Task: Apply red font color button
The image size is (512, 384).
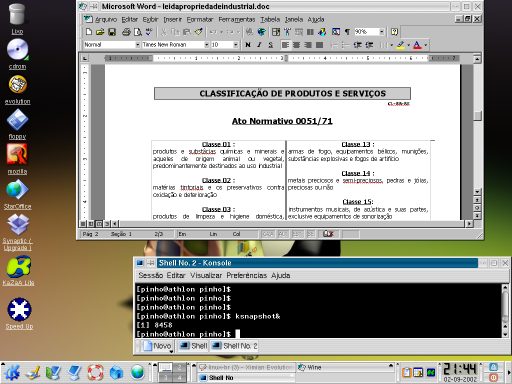Action: pos(417,45)
